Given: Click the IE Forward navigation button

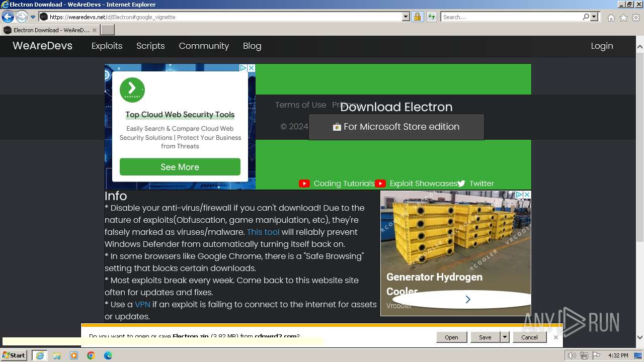Looking at the screenshot, I should click(x=22, y=17).
